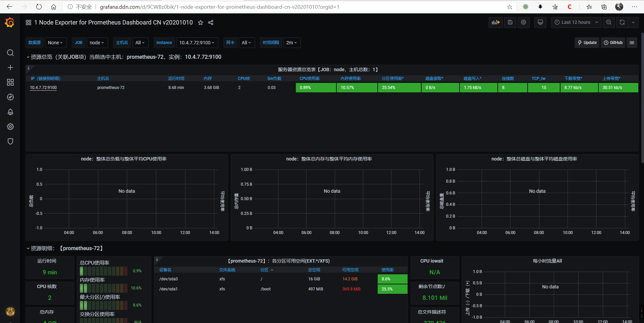This screenshot has height=323, width=644.
Task: Open the Alerting bell icon
Action: pos(10,112)
